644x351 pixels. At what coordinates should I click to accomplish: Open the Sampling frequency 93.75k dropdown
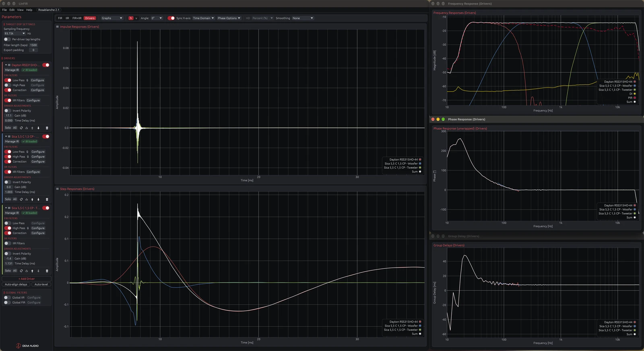click(x=15, y=33)
